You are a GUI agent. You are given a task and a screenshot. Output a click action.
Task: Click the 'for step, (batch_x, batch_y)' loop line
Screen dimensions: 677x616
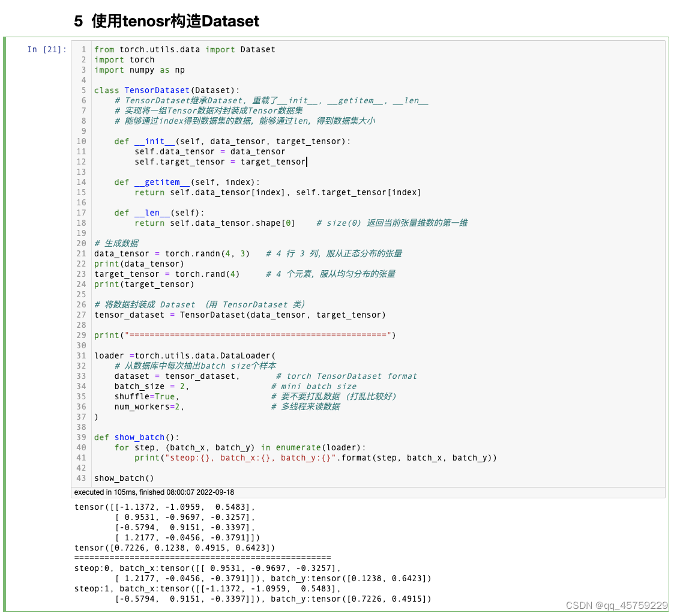pos(240,448)
